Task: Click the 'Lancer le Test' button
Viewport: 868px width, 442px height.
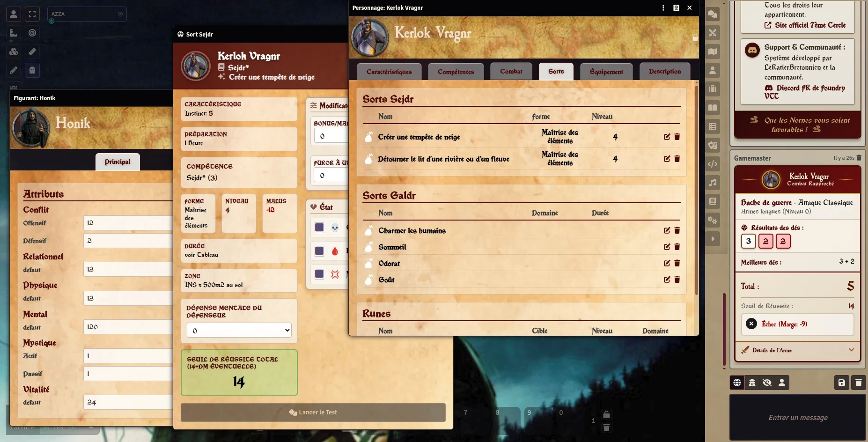Action: (313, 413)
